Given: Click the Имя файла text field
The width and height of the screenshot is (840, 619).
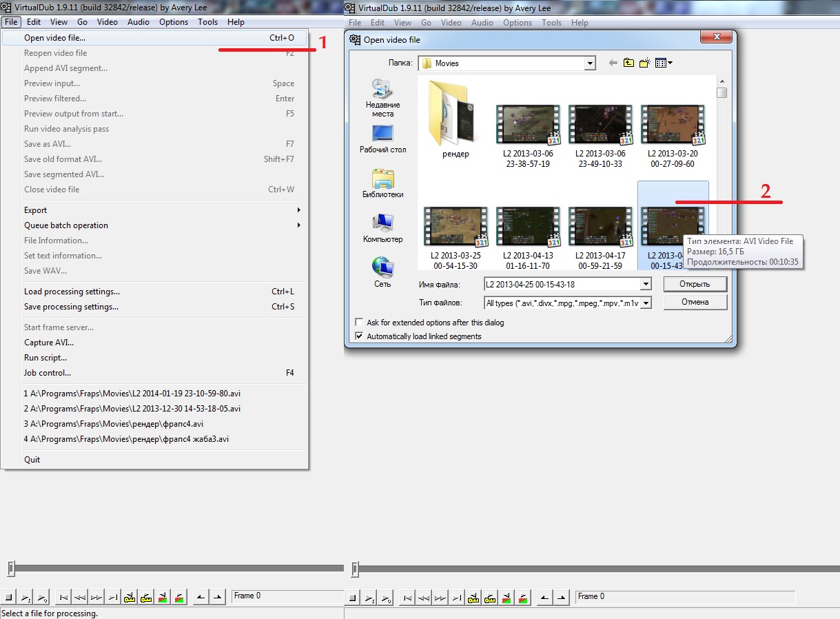Looking at the screenshot, I should 562,284.
